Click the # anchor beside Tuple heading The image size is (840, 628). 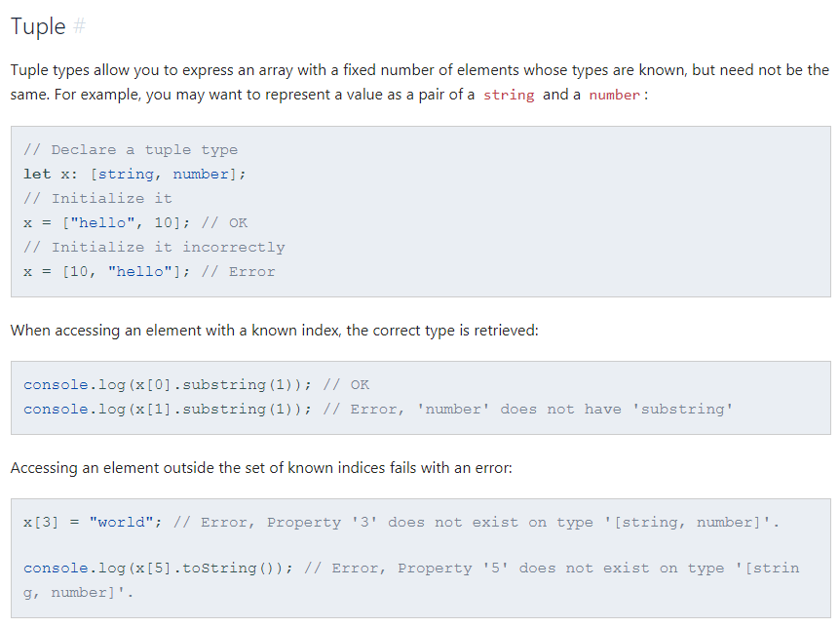tap(80, 27)
